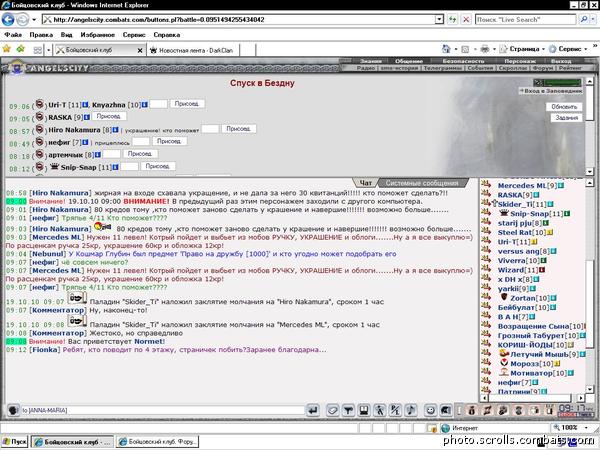Click scroll-down arrow of player list
600x450 pixels.
click(x=589, y=389)
